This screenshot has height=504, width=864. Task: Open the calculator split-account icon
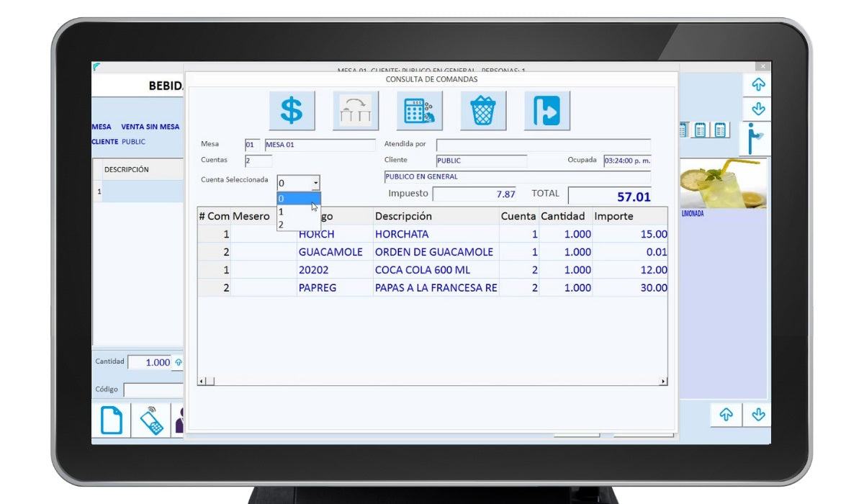(x=419, y=111)
